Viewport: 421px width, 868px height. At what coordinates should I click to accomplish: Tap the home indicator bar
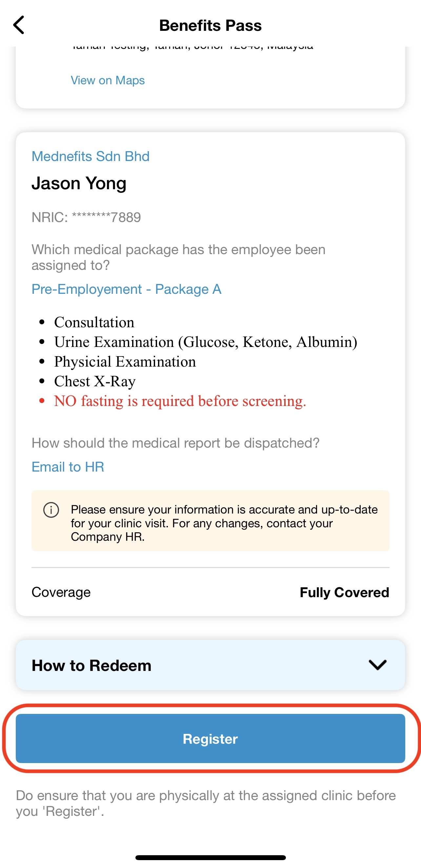click(x=210, y=858)
